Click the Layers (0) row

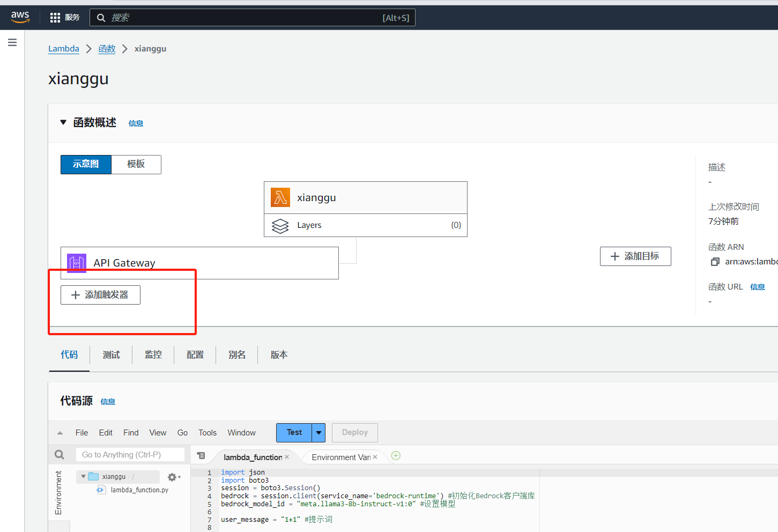point(366,225)
